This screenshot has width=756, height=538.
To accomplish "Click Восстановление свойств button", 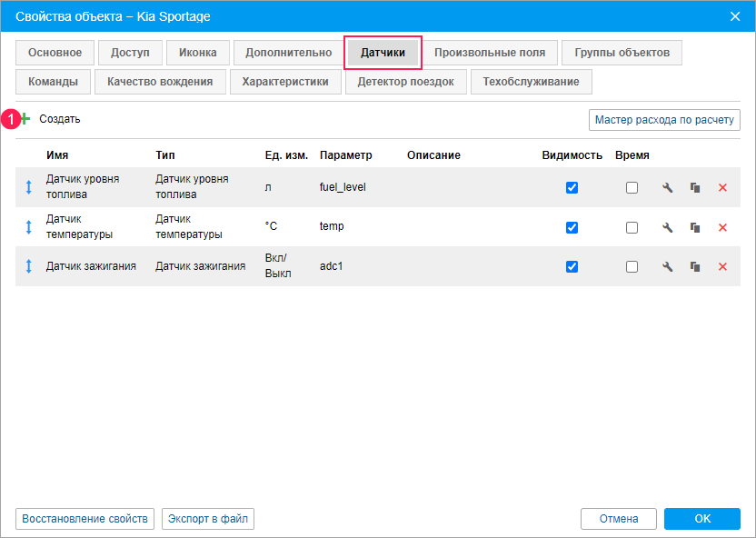I will coord(85,519).
